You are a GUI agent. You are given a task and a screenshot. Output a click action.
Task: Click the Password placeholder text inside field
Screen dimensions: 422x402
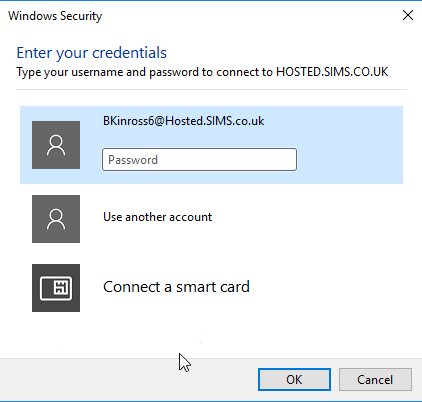133,160
